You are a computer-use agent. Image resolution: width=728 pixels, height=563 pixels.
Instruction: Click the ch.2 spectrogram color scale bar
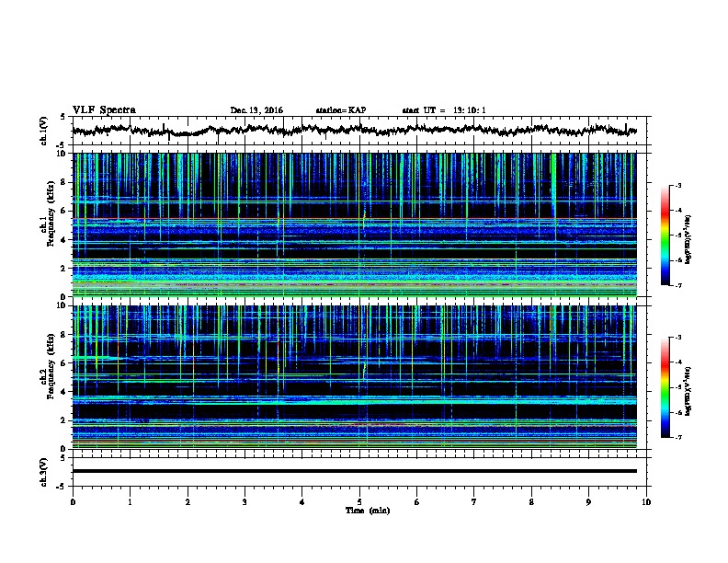point(665,387)
